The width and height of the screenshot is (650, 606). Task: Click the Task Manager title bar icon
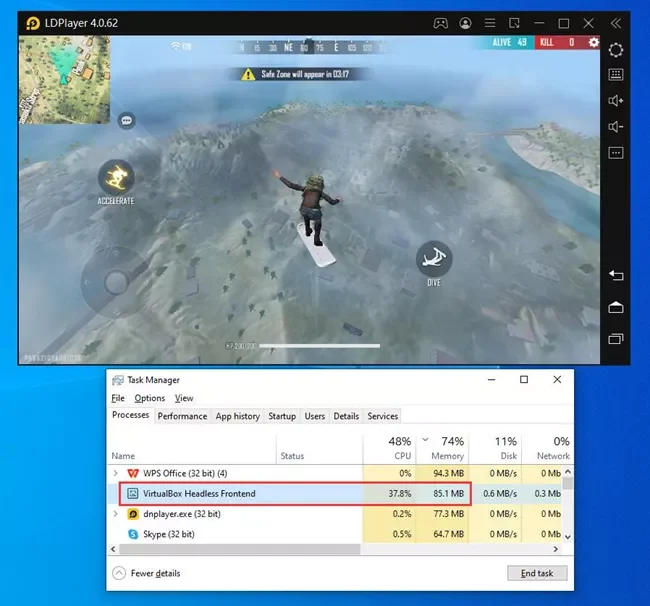[118, 380]
